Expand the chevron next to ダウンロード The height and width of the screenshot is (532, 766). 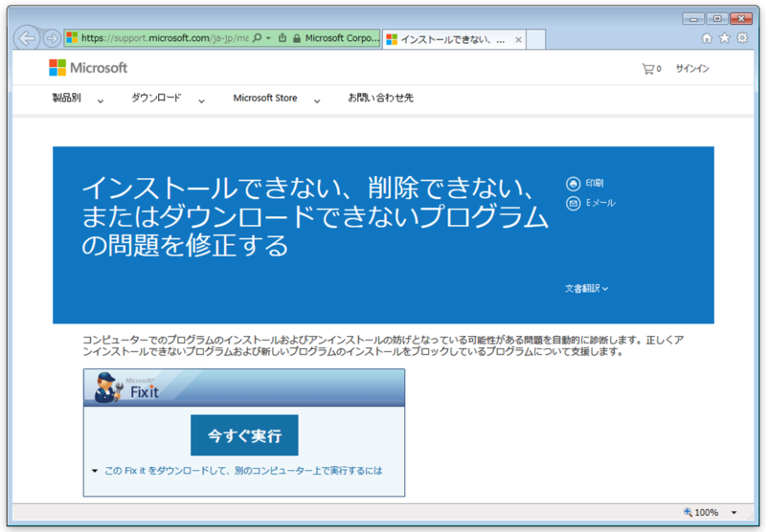pyautogui.click(x=201, y=101)
